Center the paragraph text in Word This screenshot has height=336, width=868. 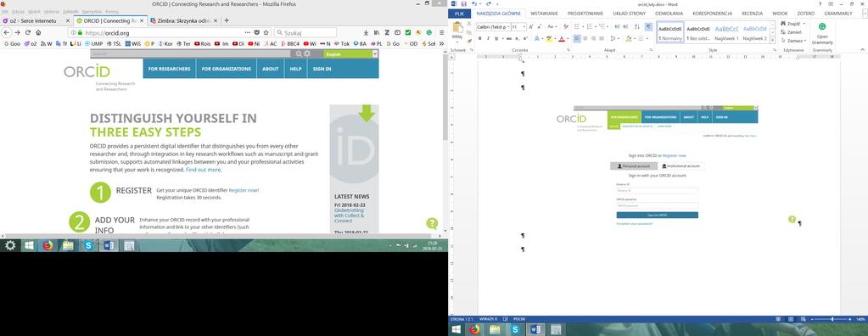tap(585, 39)
